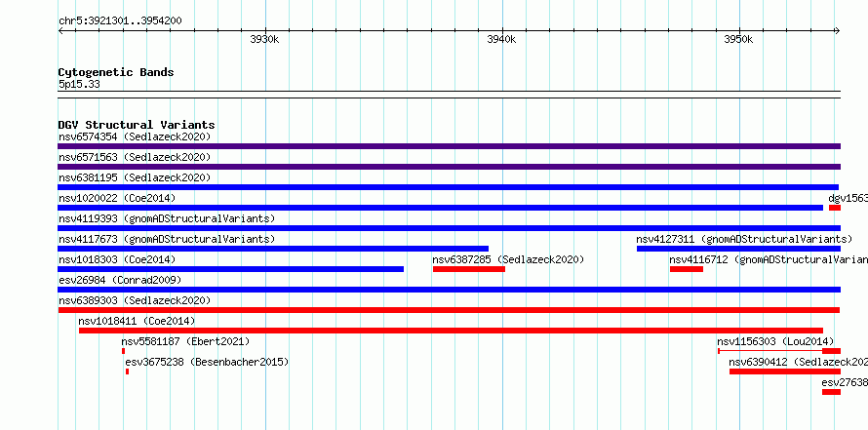Click the nsv6387285 (Sedlazeck2020) label

click(509, 259)
